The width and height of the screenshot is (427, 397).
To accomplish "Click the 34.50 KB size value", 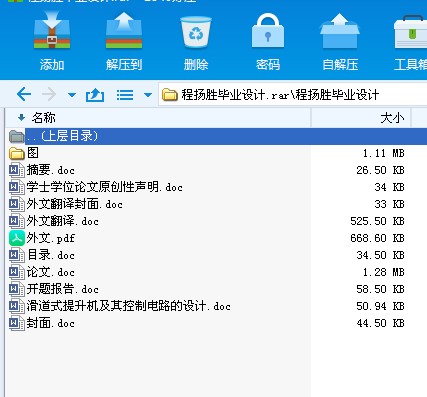I will [x=380, y=255].
